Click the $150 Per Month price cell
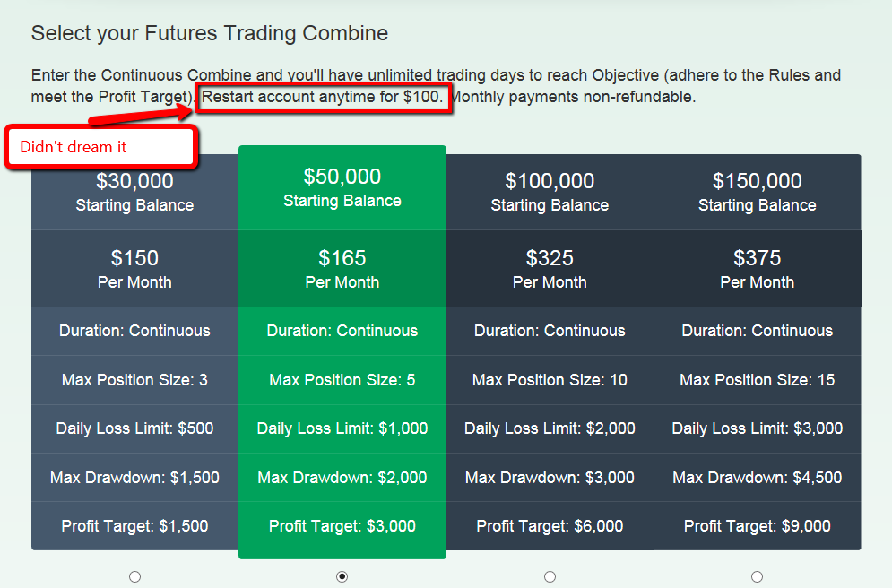Viewport: 892px width, 588px height. coord(134,268)
